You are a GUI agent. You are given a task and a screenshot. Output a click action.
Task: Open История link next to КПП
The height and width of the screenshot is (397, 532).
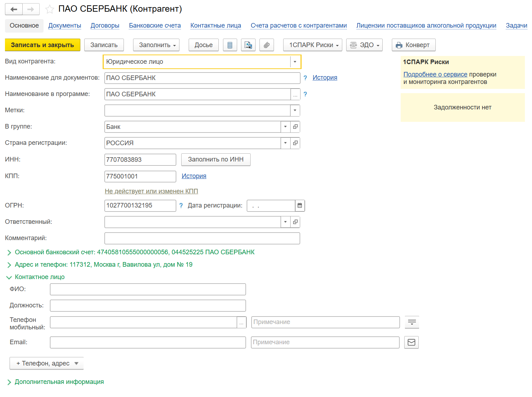tap(194, 176)
